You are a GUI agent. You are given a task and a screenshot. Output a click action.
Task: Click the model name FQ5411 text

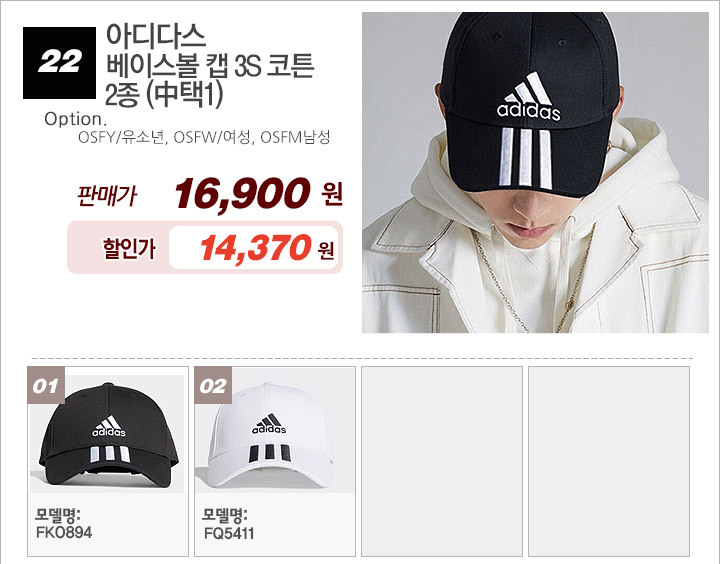(x=229, y=533)
